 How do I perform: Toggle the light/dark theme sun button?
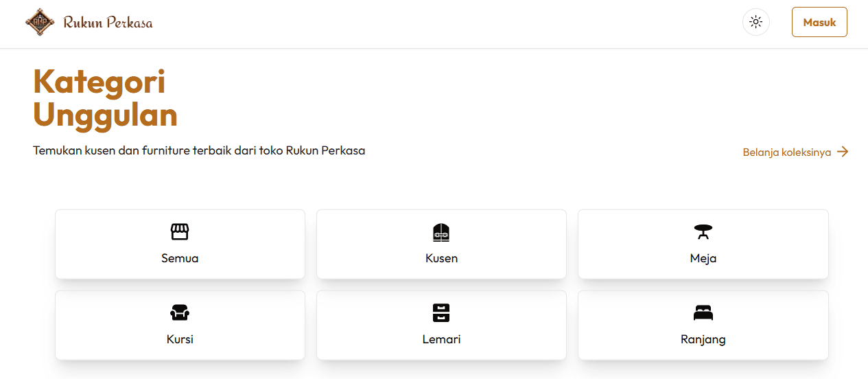[755, 22]
